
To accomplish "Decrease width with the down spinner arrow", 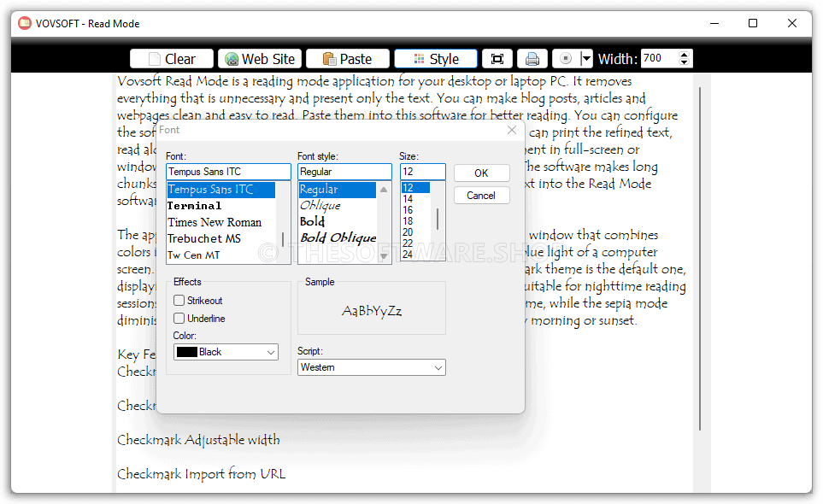I will tap(684, 62).
